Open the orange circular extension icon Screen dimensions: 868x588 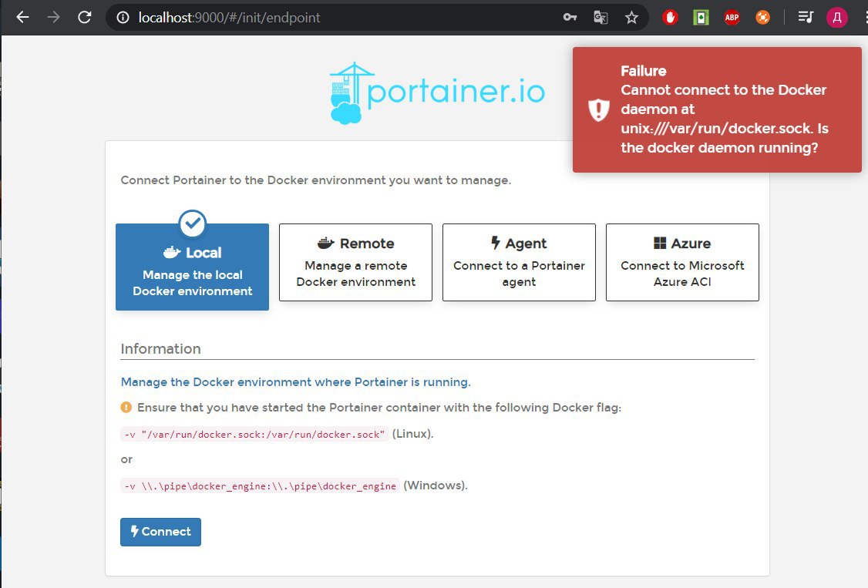click(x=763, y=18)
